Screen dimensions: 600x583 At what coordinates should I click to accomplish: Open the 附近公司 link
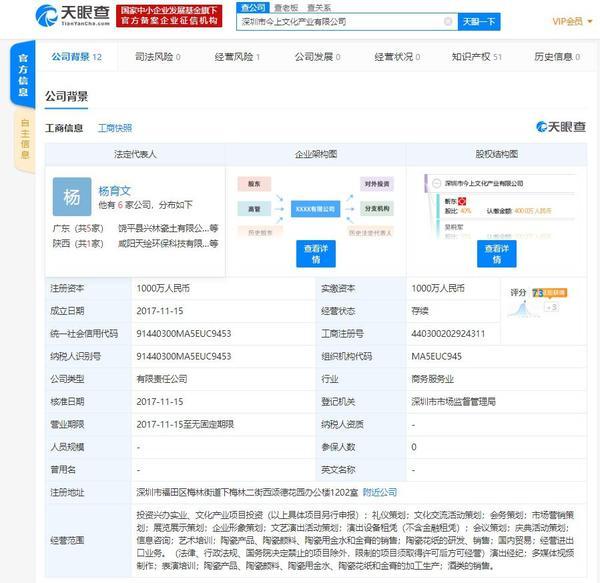point(380,492)
